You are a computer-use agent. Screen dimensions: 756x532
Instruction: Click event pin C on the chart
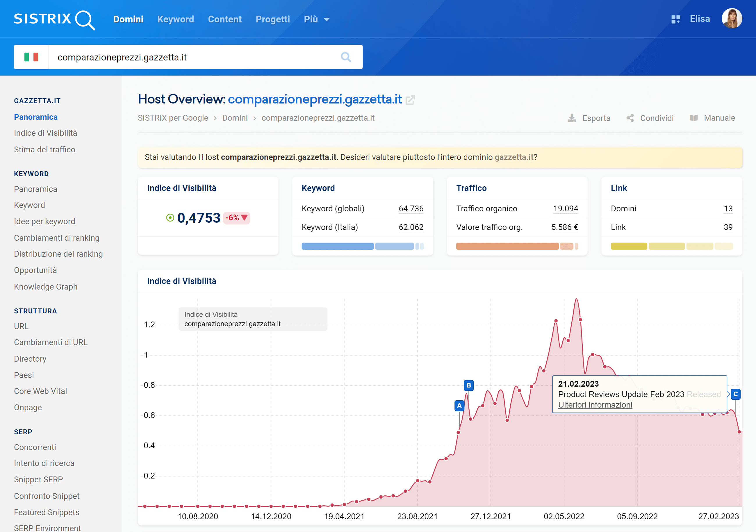735,394
